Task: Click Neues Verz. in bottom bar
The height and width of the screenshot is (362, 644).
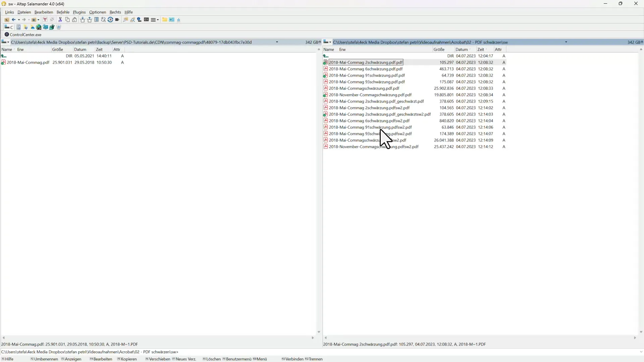Action: [184, 359]
